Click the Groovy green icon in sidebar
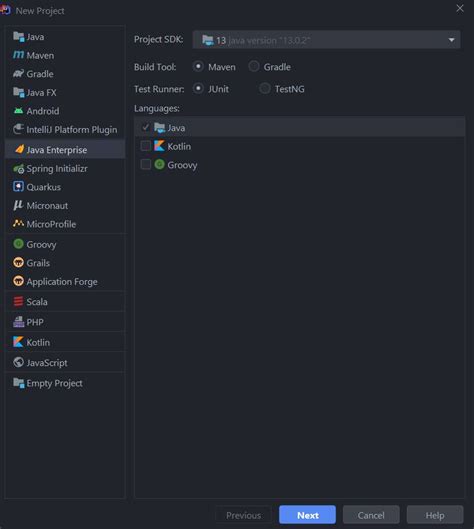The image size is (474, 529). pyautogui.click(x=19, y=244)
